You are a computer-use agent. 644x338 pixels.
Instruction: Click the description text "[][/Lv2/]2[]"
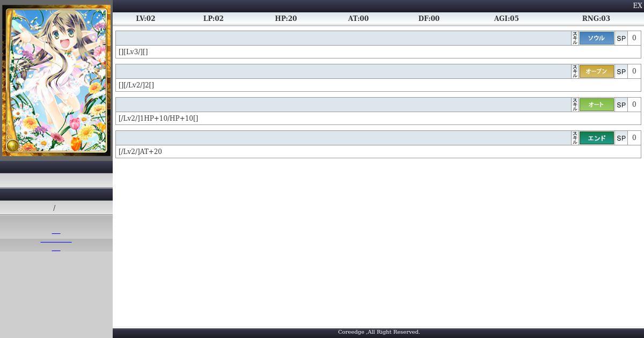(136, 85)
